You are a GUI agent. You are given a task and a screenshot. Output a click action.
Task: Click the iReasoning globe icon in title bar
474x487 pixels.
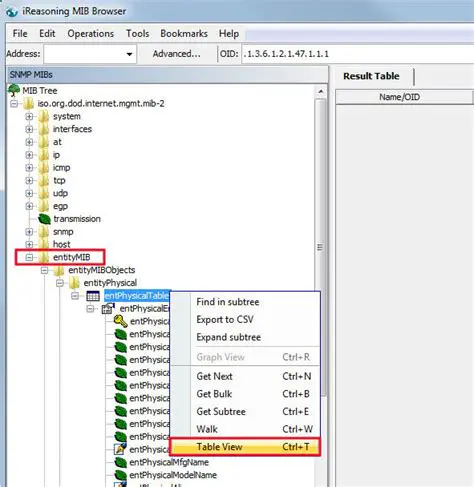pyautogui.click(x=12, y=12)
